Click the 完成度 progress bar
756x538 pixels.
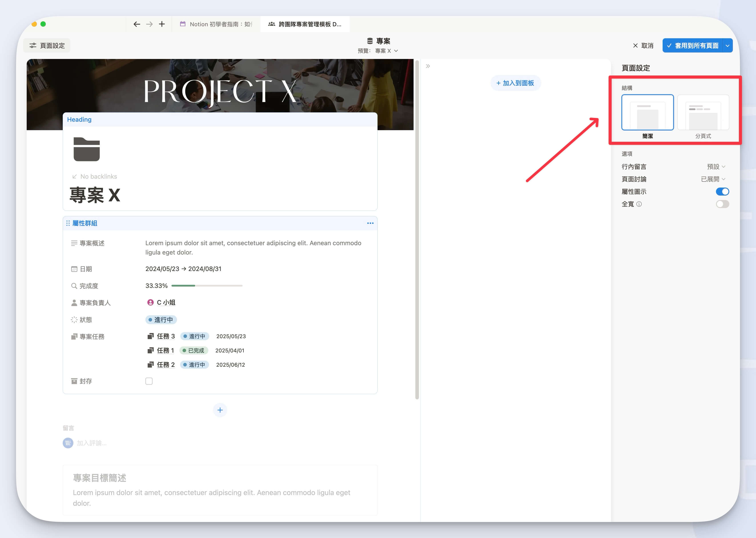tap(207, 285)
